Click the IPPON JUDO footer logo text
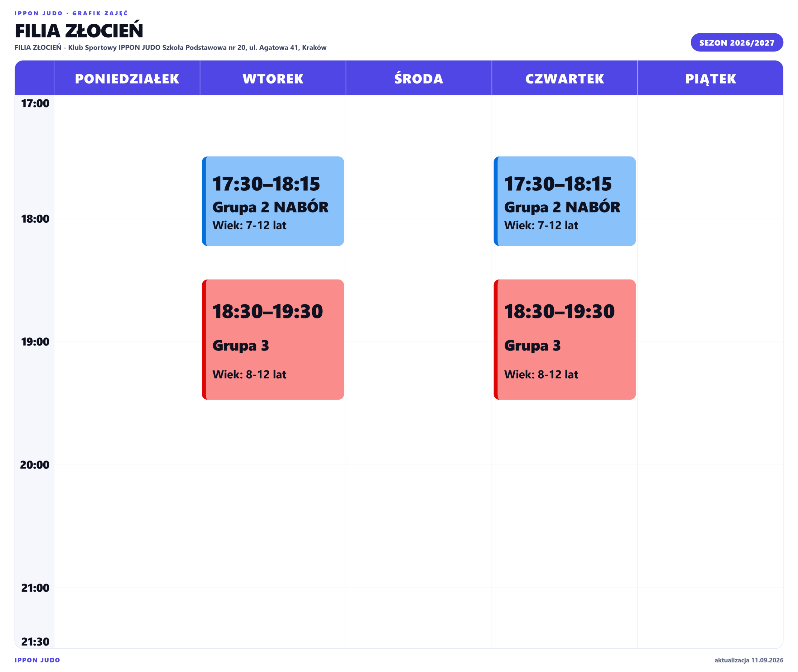Screen dimensions: 798x672 pos(37,660)
